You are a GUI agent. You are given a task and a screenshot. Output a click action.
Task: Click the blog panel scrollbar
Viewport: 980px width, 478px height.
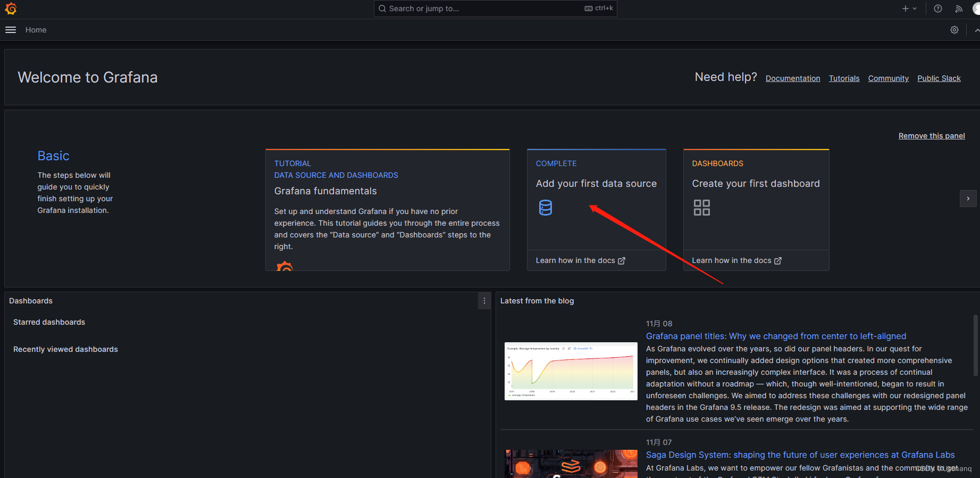976,346
